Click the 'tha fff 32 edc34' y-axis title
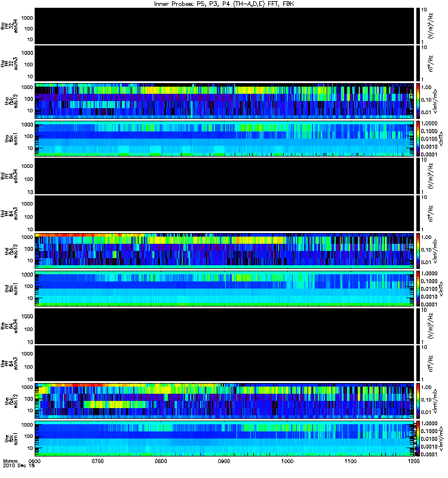The height and width of the screenshot is (478, 448). point(10,26)
